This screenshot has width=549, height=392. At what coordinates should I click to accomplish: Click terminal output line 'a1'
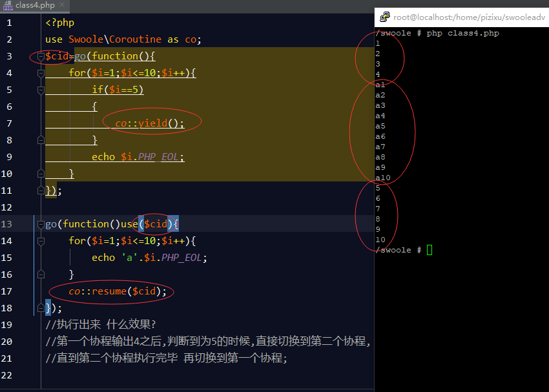[380, 85]
